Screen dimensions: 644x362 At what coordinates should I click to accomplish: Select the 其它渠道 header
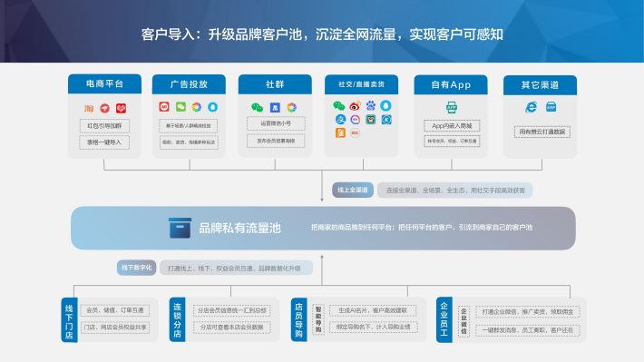click(x=540, y=85)
